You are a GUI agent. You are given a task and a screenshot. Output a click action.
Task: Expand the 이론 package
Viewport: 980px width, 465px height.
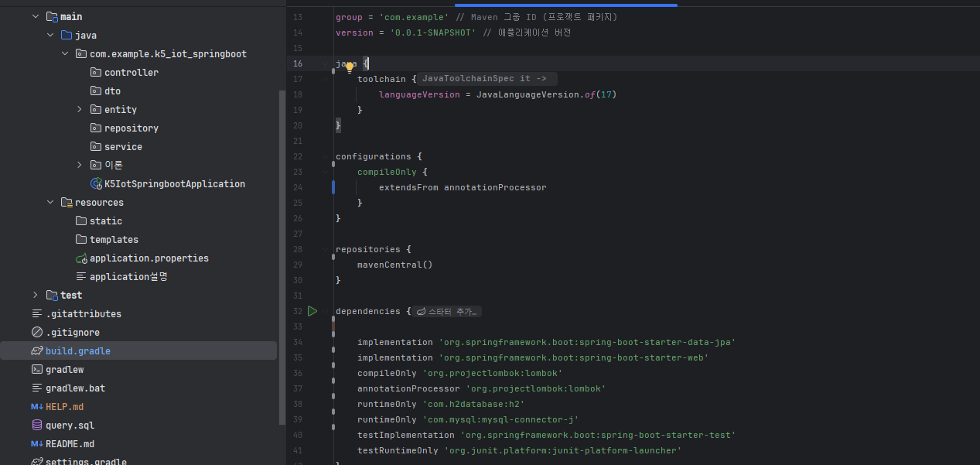click(80, 166)
